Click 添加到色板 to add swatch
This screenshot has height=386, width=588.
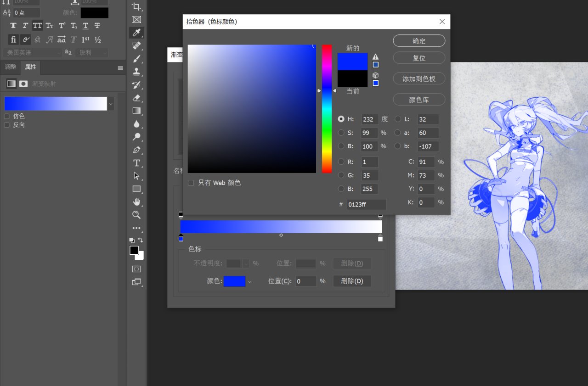pos(419,78)
